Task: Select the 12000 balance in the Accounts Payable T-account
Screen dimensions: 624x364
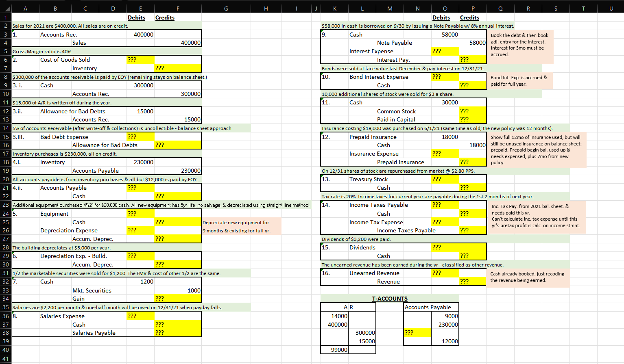Action: 445,341
